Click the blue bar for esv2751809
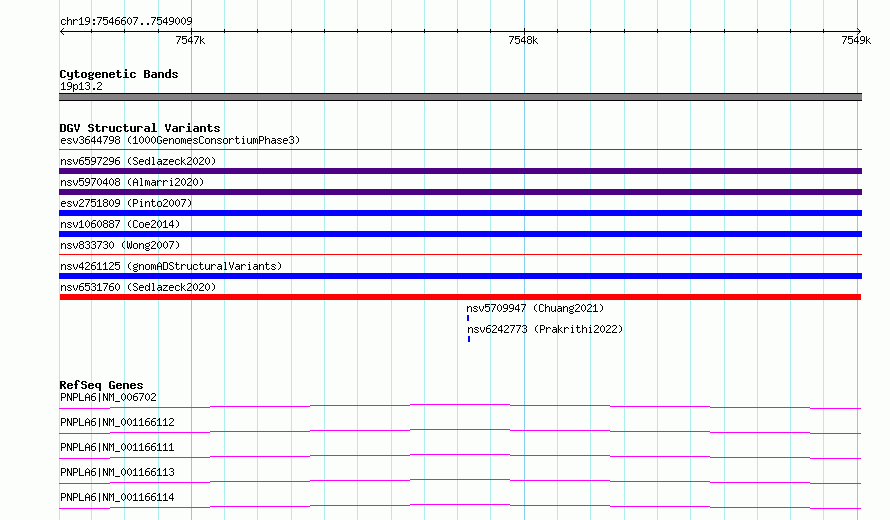Screen dimensions: 890x520 [460, 213]
